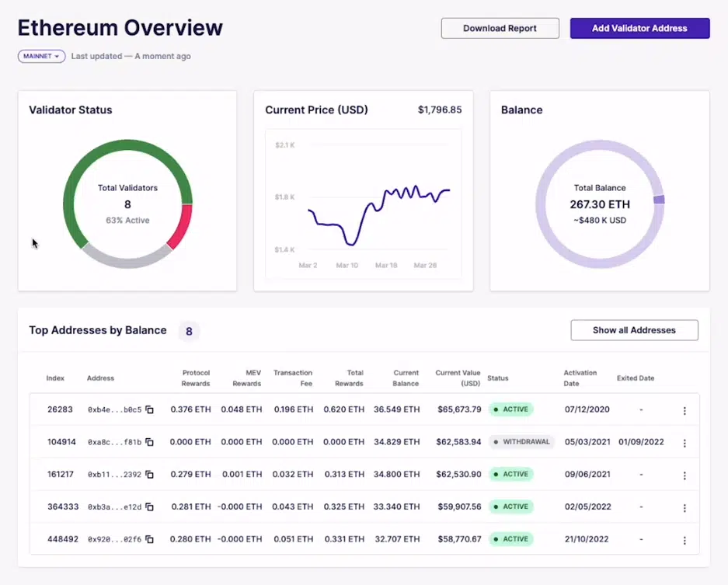Click Download Report button
This screenshot has width=728, height=585.
(500, 28)
